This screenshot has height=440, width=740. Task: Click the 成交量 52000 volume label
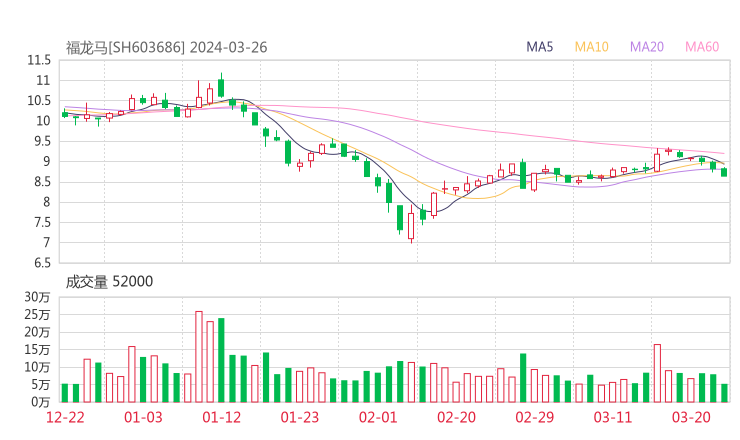(109, 281)
